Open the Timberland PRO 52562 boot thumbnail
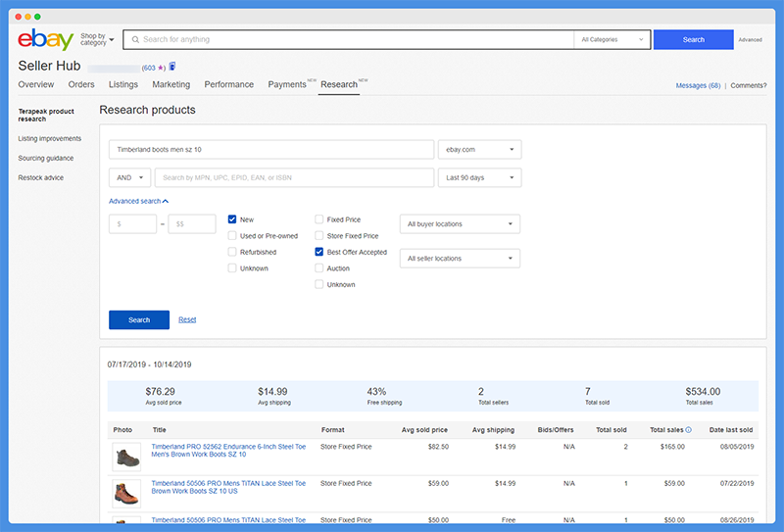Viewport: 784px width, 532px height. [x=126, y=457]
